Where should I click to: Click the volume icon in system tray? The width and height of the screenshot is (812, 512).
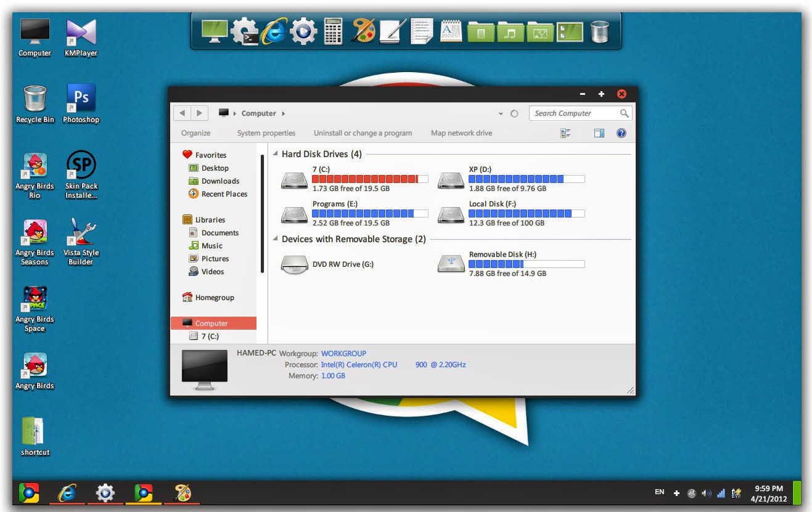[706, 494]
